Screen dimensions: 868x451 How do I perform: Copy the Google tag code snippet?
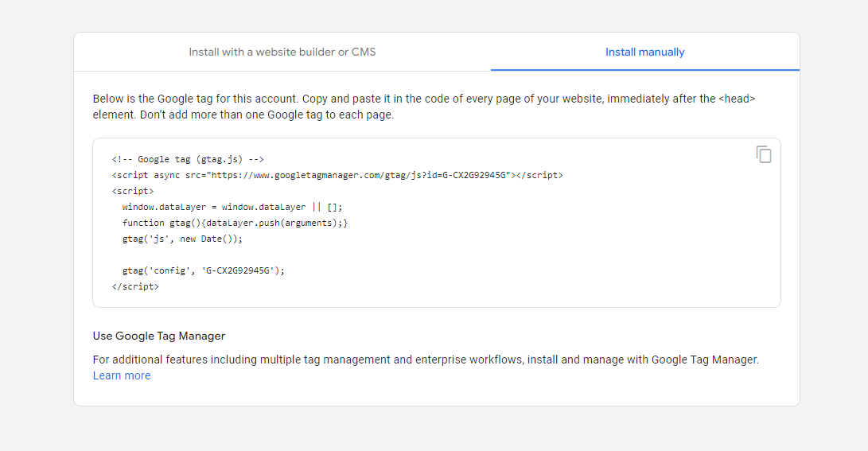point(764,155)
